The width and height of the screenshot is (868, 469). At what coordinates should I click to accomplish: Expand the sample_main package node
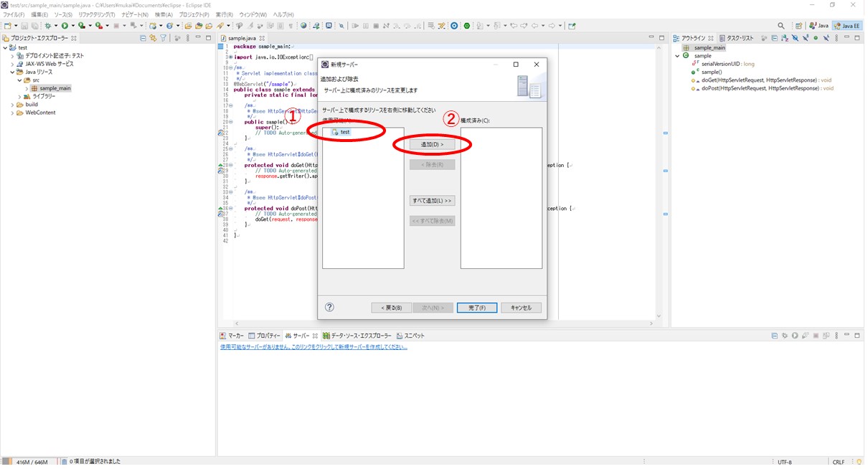click(x=27, y=88)
